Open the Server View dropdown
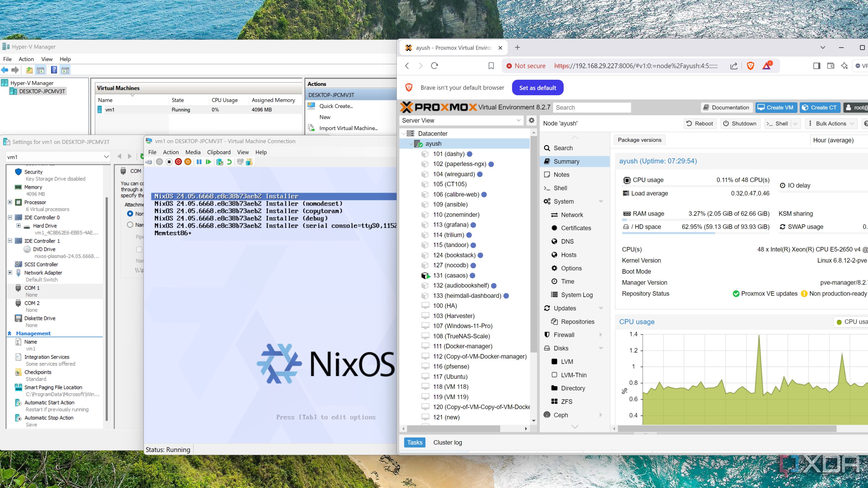This screenshot has height=488, width=868. (x=518, y=121)
